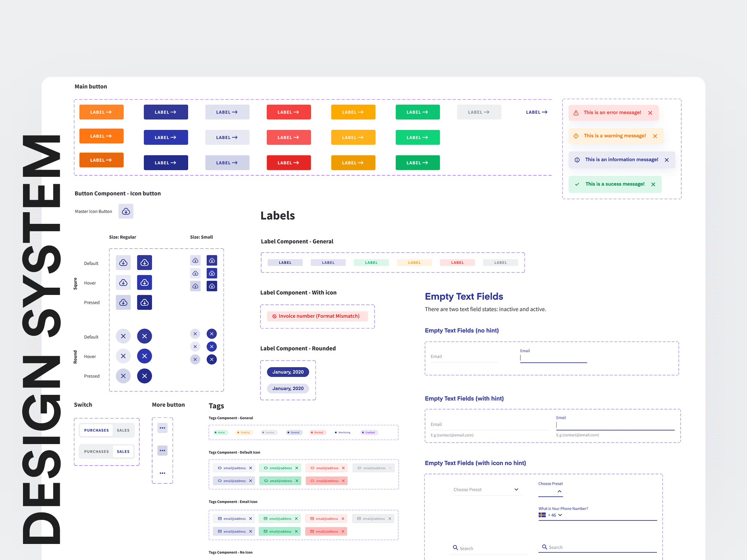The width and height of the screenshot is (747, 560).
Task: Click the Sweden flag in phone number field
Action: (x=542, y=515)
